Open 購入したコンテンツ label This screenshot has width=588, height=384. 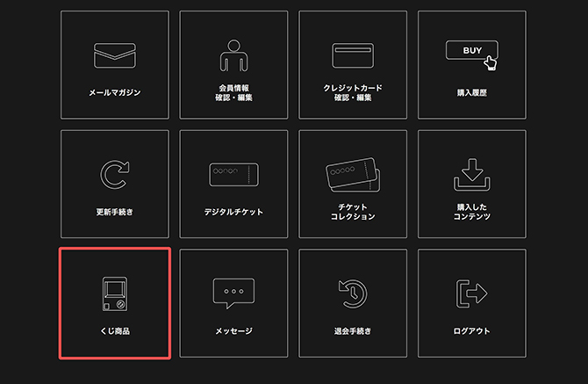click(x=472, y=212)
